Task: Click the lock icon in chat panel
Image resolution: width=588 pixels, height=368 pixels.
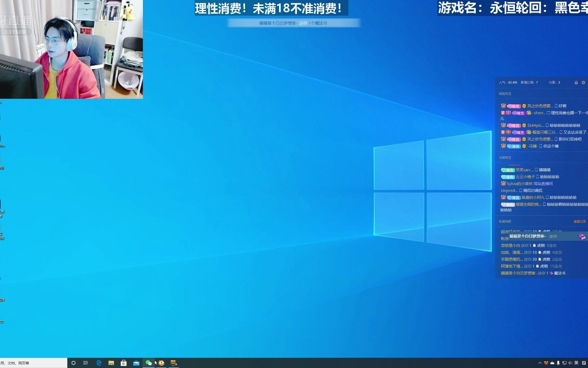Action: coord(576,82)
